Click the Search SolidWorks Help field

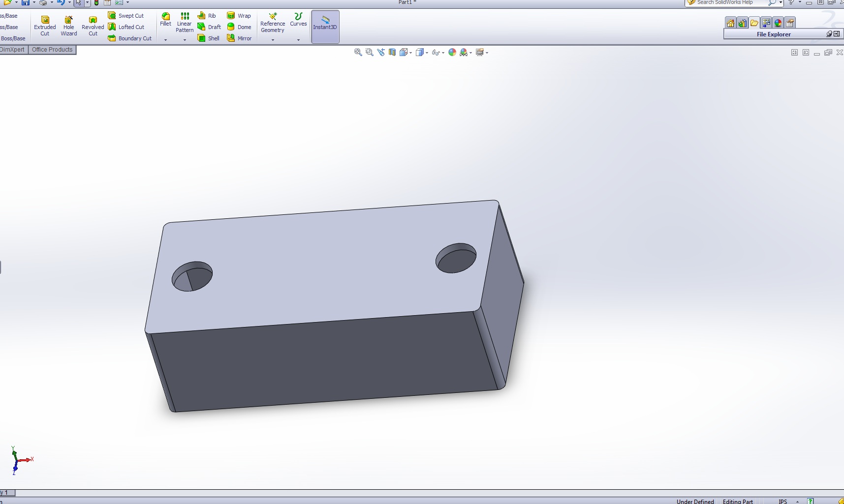pyautogui.click(x=728, y=3)
